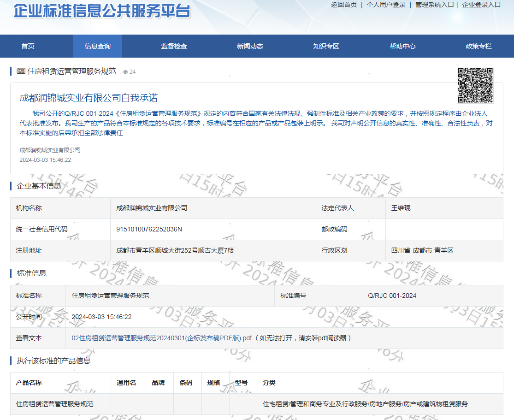
Task: Open the 02住房租赁运营管理服务规范 PDF file link
Action: 162,338
